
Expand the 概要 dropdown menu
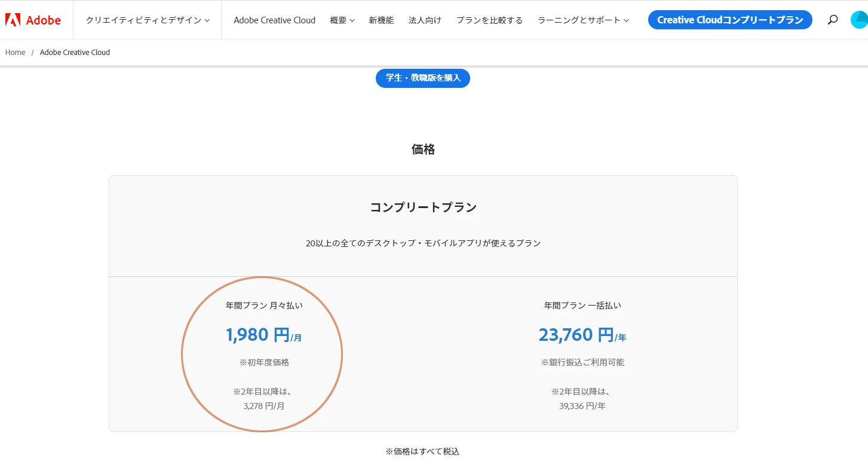click(x=342, y=20)
